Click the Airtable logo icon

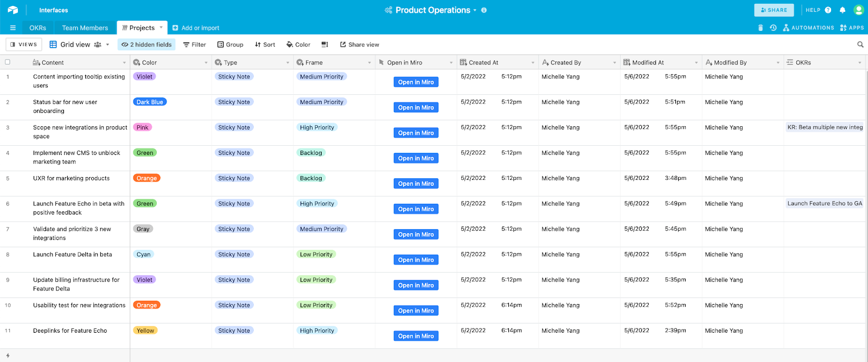coord(12,10)
